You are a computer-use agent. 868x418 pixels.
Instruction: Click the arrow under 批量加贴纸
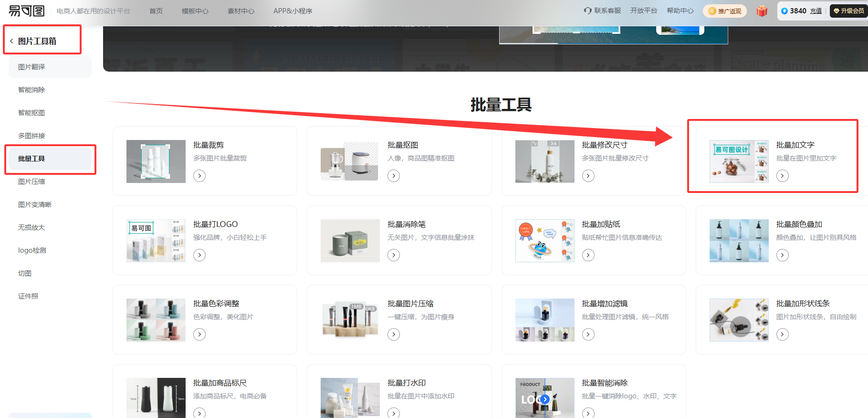(x=588, y=255)
